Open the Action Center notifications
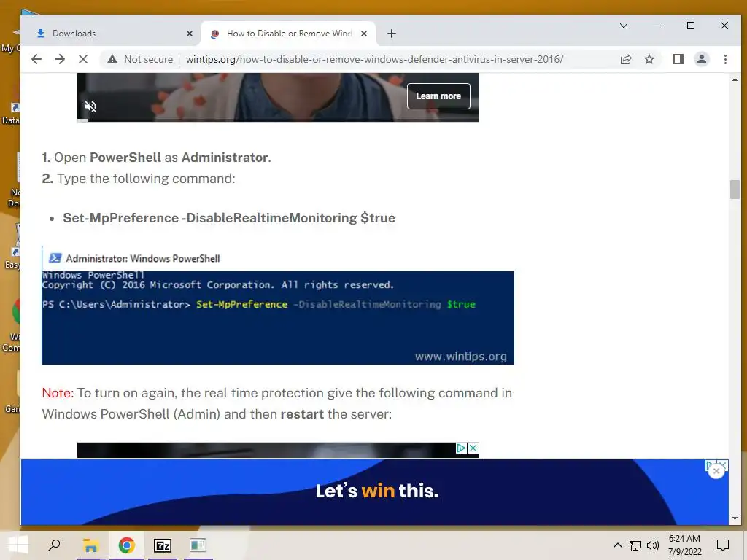The width and height of the screenshot is (747, 560). [x=723, y=545]
